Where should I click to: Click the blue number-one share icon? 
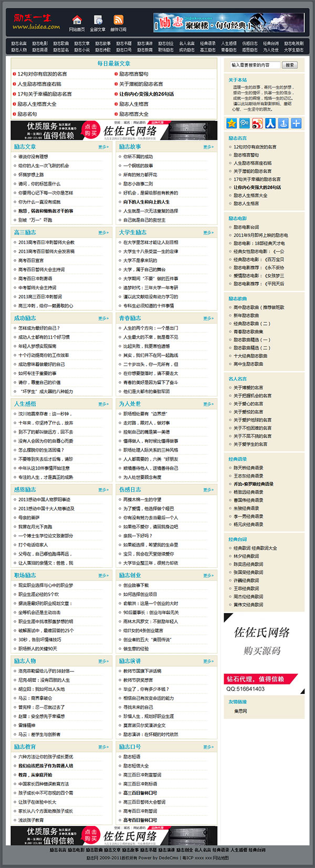tap(283, 123)
